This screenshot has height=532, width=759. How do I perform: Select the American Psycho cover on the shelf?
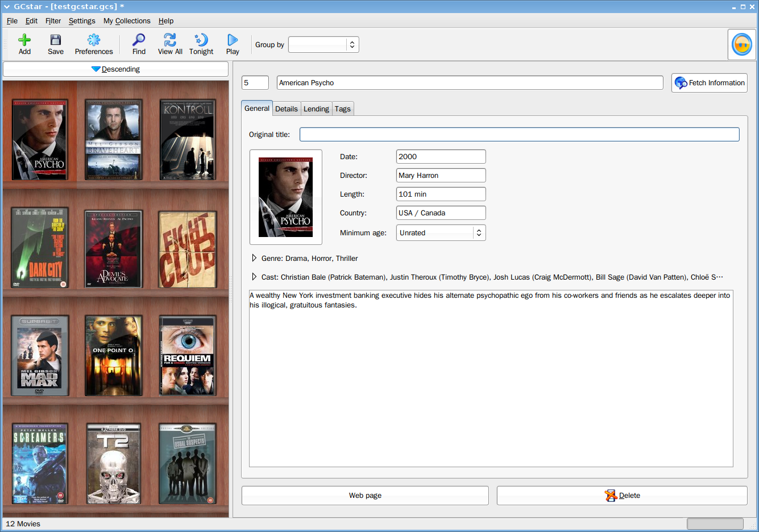pos(40,140)
